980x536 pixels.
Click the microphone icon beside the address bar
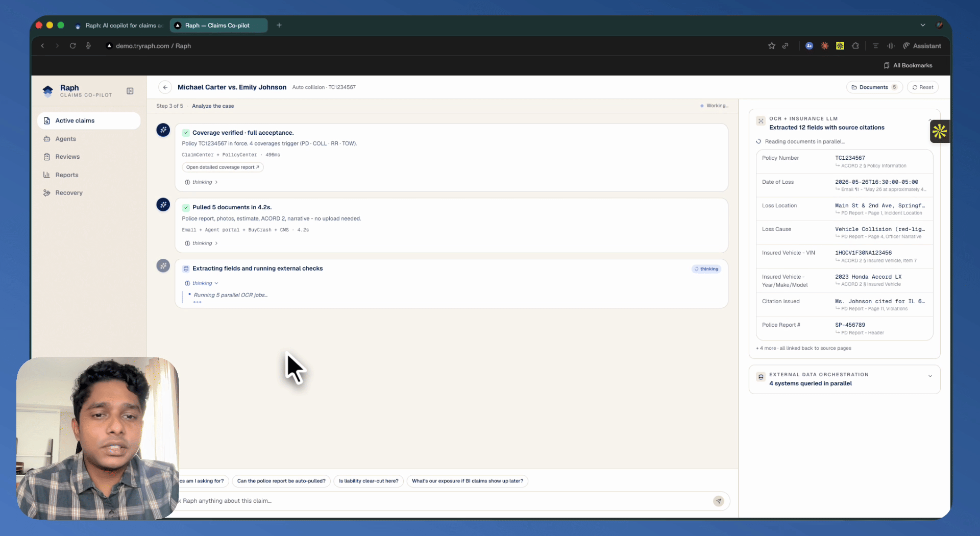click(x=88, y=46)
